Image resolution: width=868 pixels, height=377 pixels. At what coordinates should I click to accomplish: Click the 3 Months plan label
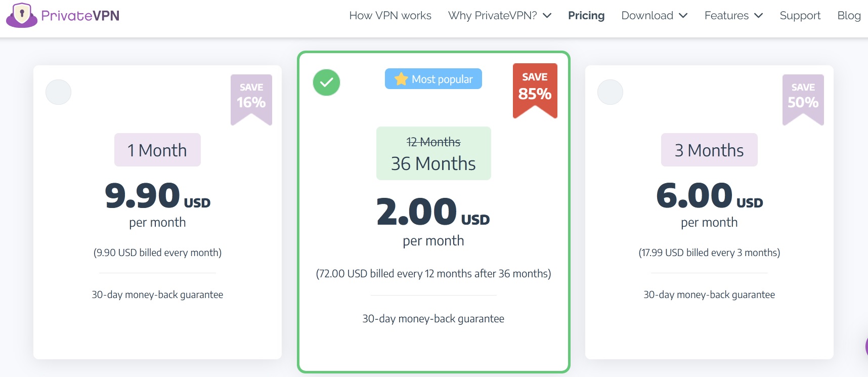[x=709, y=150]
